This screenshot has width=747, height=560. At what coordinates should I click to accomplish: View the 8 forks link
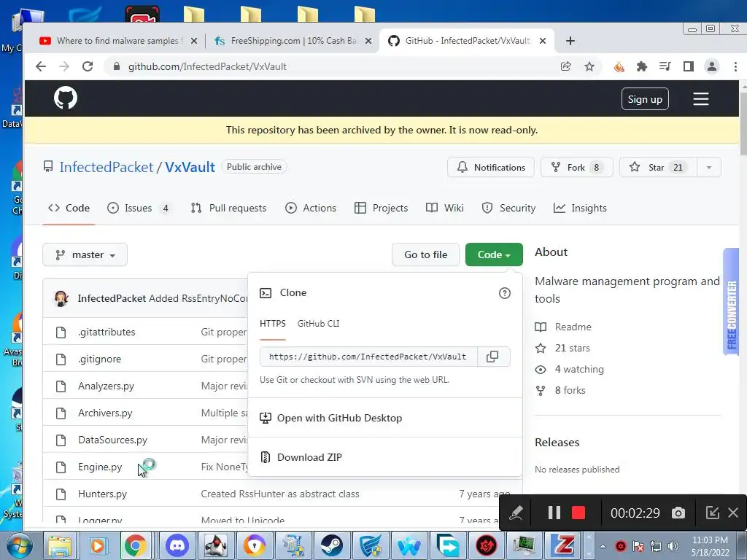tap(570, 391)
